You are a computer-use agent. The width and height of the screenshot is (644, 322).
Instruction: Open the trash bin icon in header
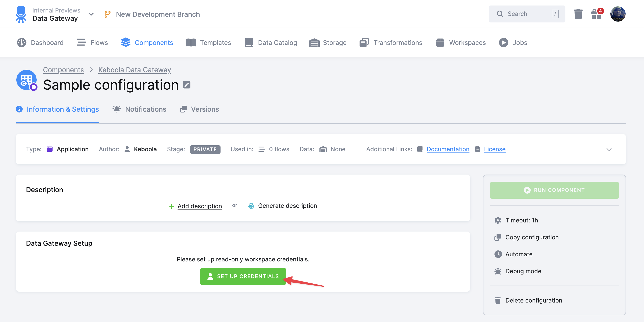point(578,14)
